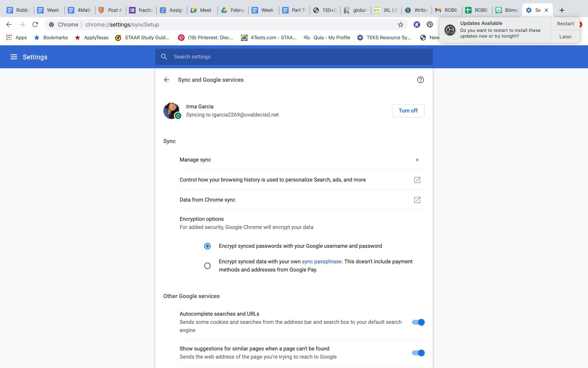Toggle Autocomplete searches and URLs switch
The width and height of the screenshot is (588, 368).
pos(418,322)
